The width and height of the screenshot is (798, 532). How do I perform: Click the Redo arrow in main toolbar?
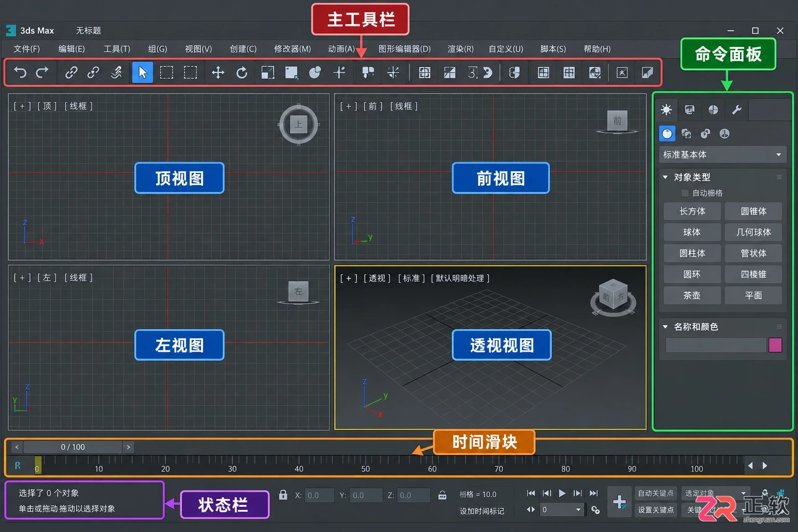pos(42,73)
